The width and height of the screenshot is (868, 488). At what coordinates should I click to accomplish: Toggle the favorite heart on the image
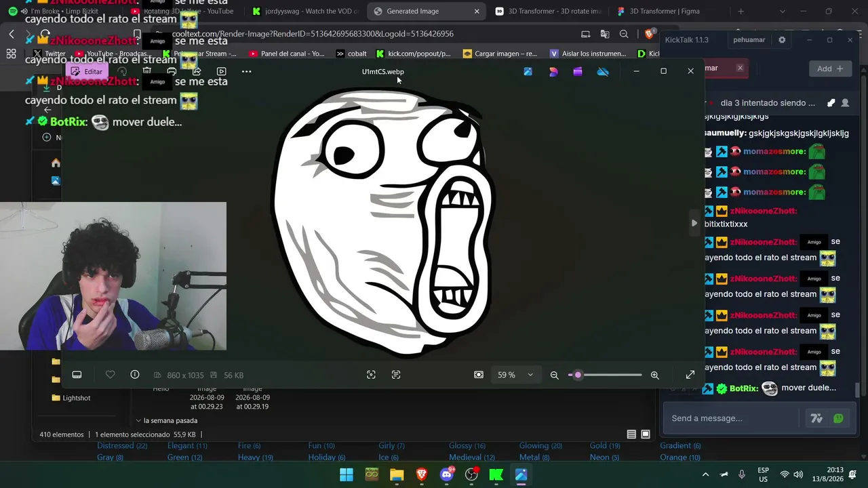(x=110, y=375)
